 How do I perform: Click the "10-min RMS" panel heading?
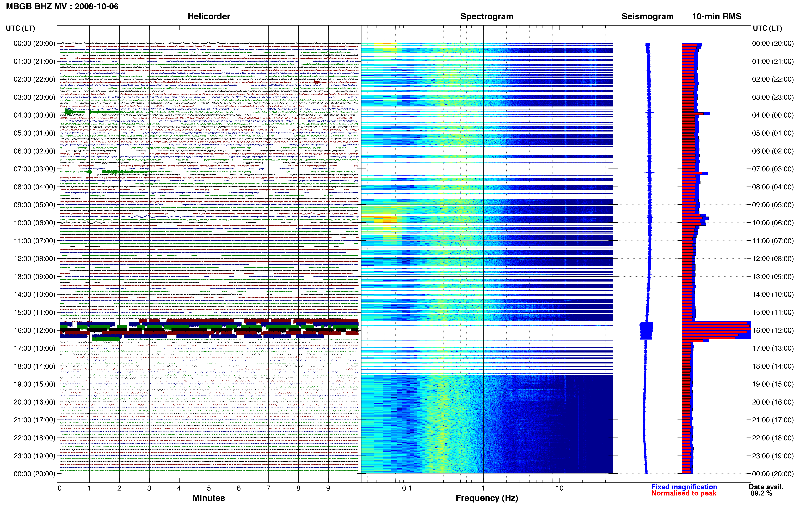tap(717, 16)
